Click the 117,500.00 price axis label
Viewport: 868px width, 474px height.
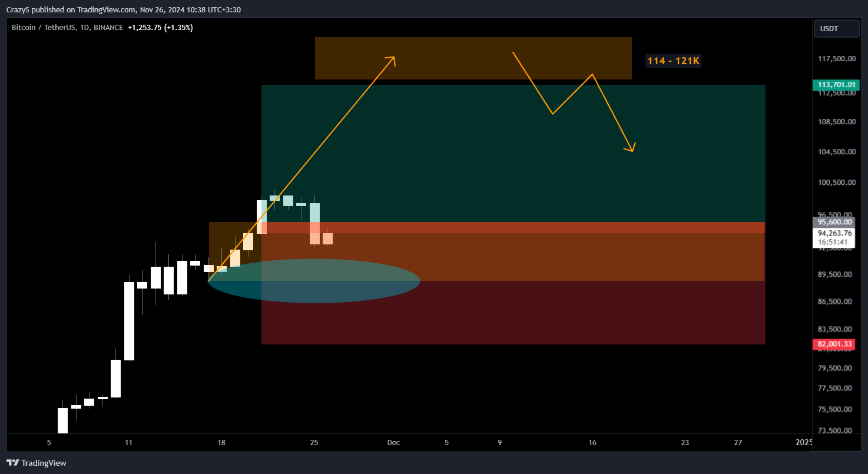tap(836, 59)
